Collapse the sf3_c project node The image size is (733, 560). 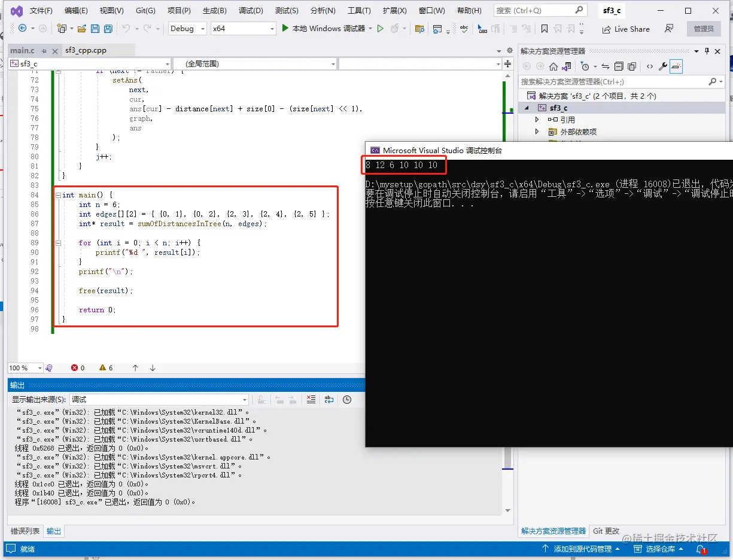point(527,108)
